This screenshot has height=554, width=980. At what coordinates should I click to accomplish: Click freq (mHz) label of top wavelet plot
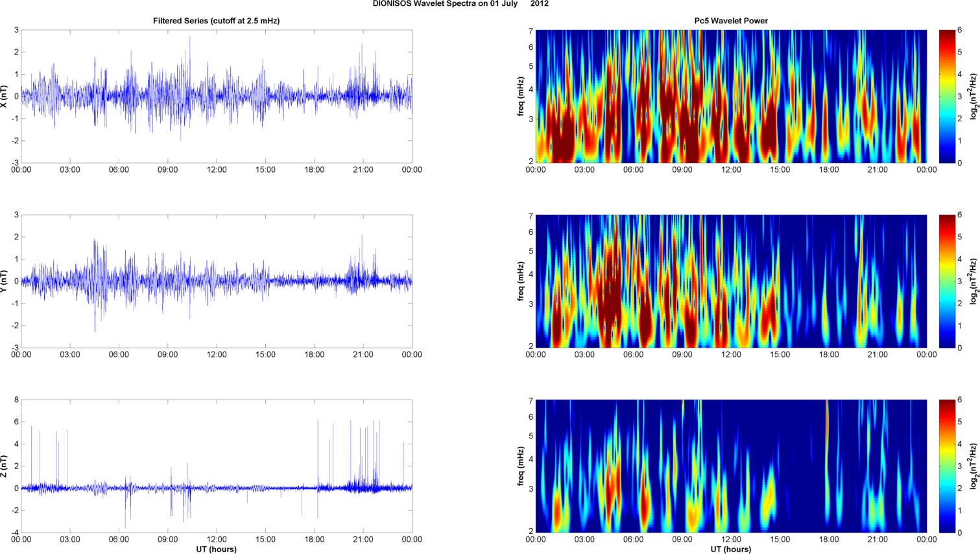[520, 96]
